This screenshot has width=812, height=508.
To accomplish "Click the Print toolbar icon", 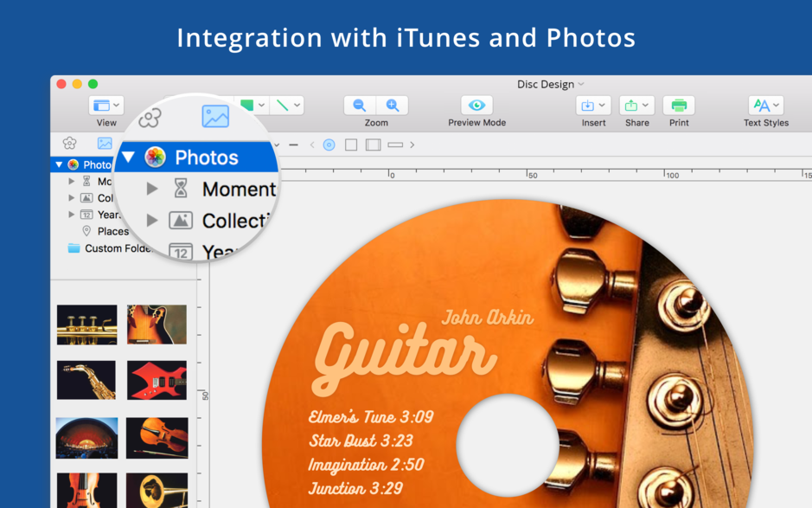I will point(679,106).
